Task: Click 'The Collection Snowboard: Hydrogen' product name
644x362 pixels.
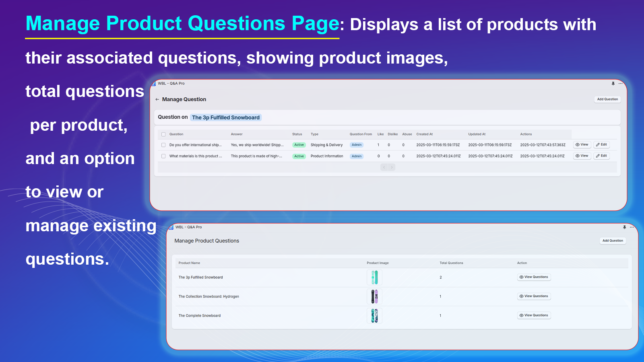Action: click(209, 297)
